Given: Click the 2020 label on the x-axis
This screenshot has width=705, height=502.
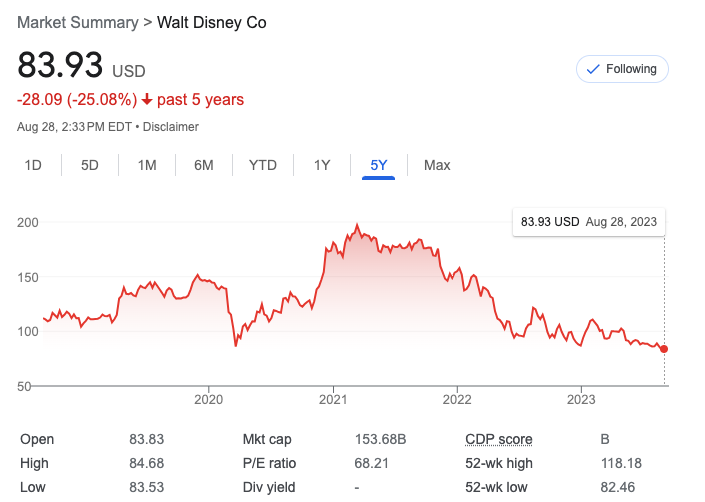Looking at the screenshot, I should pos(208,400).
